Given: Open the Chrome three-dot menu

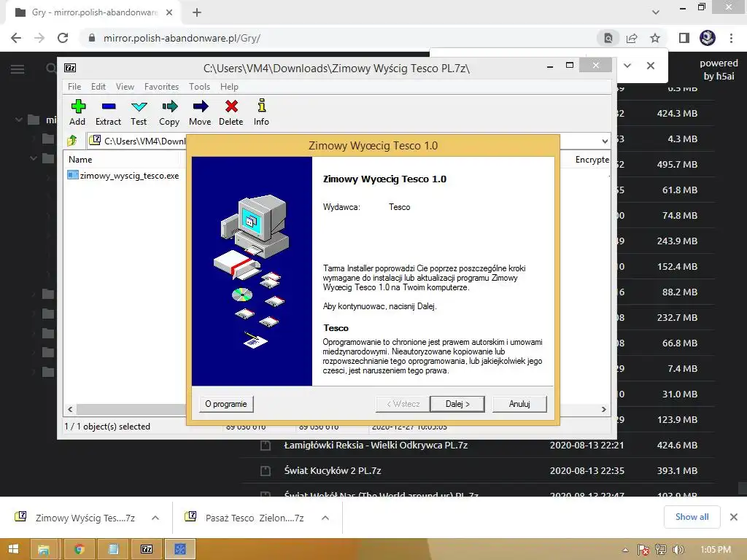Looking at the screenshot, I should pos(731,38).
